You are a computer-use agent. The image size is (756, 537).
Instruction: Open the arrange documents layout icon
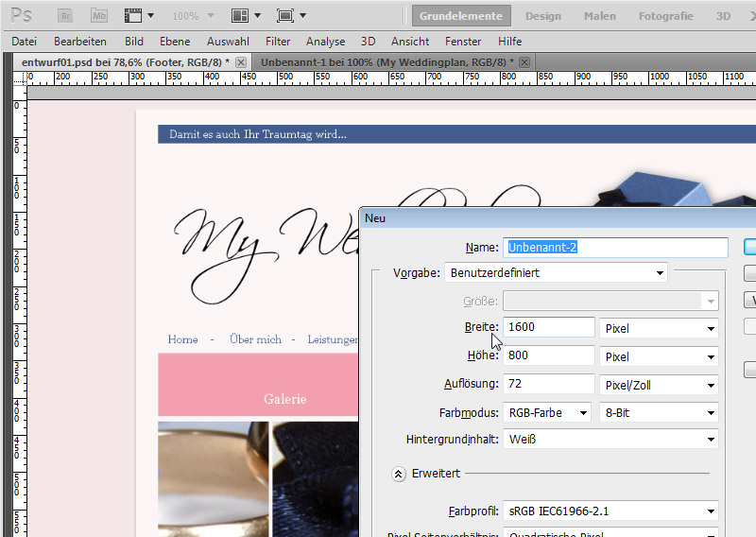tap(240, 16)
